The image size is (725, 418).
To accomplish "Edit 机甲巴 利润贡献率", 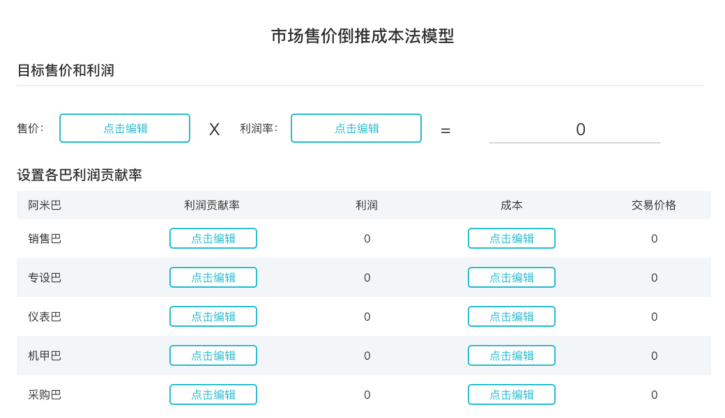I will (x=213, y=355).
